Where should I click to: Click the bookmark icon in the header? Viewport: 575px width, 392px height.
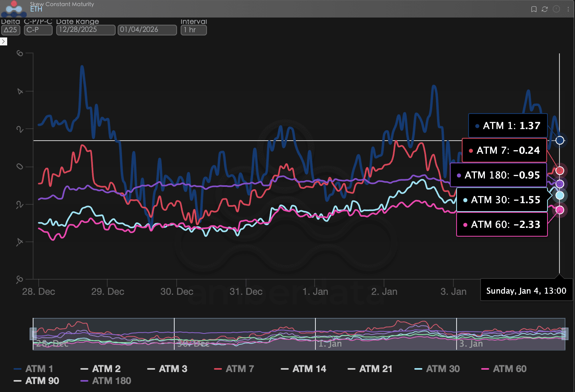click(534, 9)
